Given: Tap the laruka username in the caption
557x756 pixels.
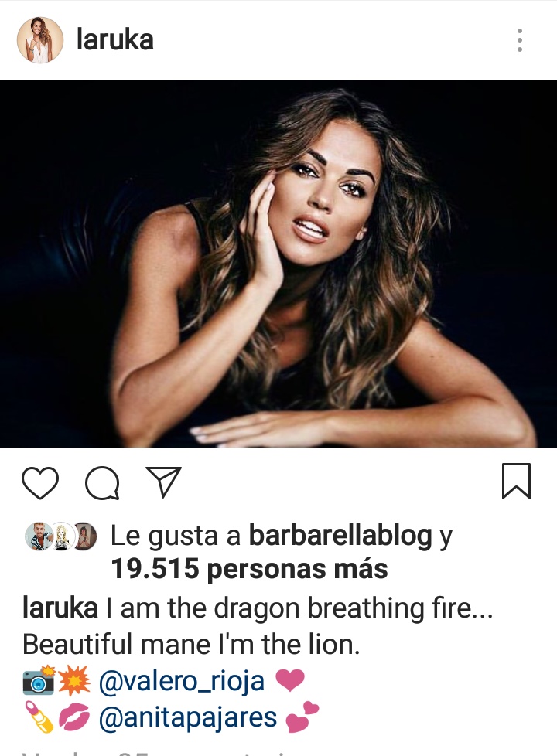Looking at the screenshot, I should point(60,608).
